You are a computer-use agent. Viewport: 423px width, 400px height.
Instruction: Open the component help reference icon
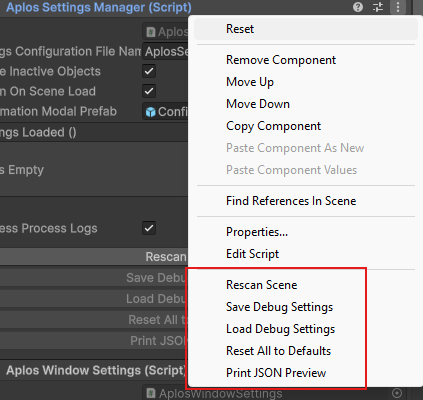point(358,7)
